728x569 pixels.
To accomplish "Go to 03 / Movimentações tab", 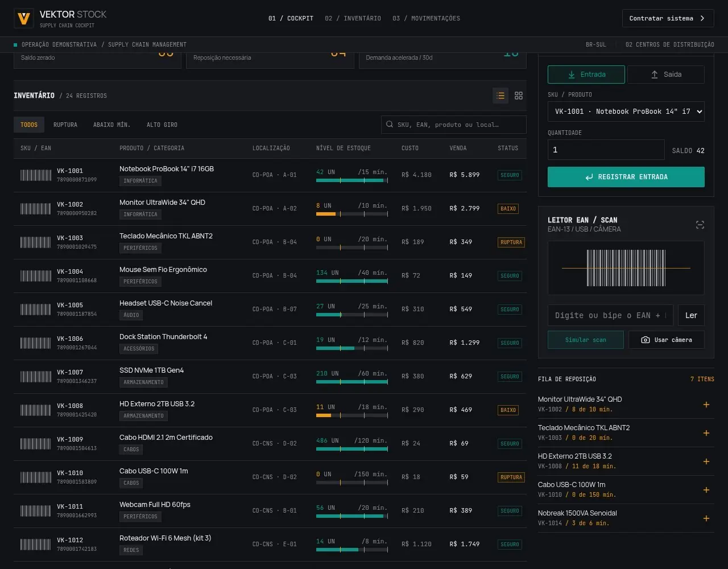I will click(x=427, y=18).
